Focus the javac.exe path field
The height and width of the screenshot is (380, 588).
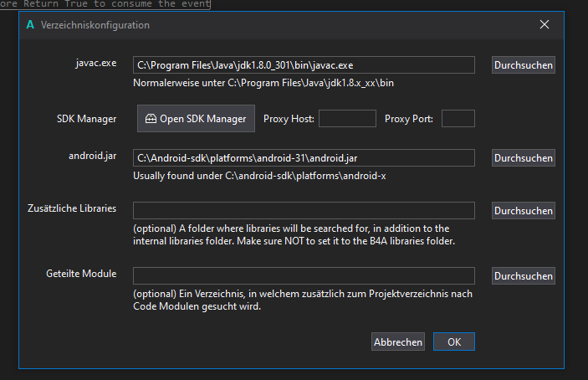[x=304, y=64]
